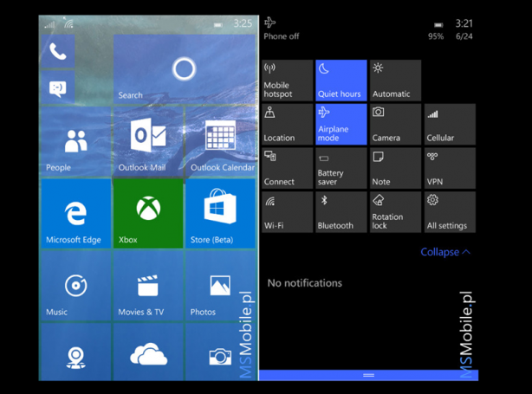The image size is (532, 394).
Task: Launch Outlook Mail tile
Action: click(x=148, y=141)
